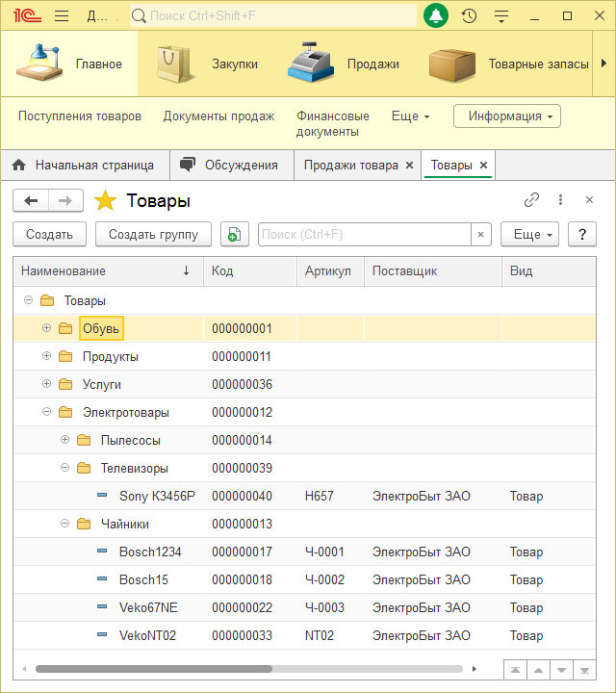This screenshot has width=616, height=693.
Task: Sort by the Наименование column header
Action: click(108, 270)
